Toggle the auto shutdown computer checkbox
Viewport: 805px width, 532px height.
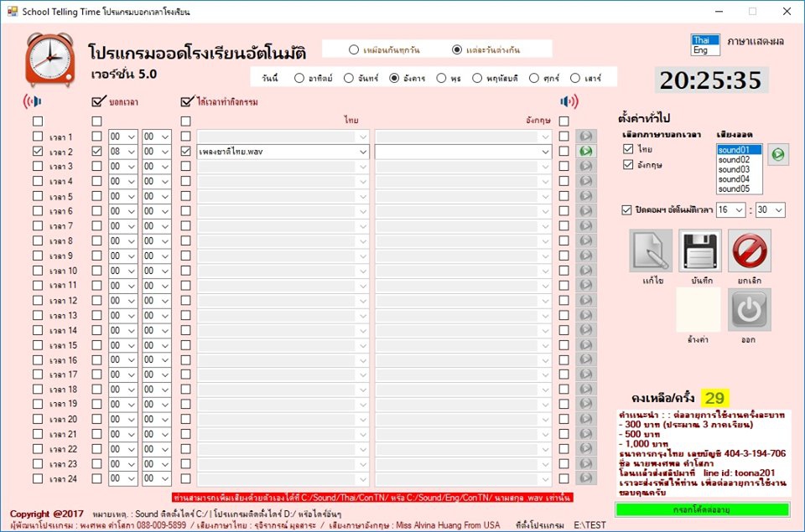click(x=626, y=209)
